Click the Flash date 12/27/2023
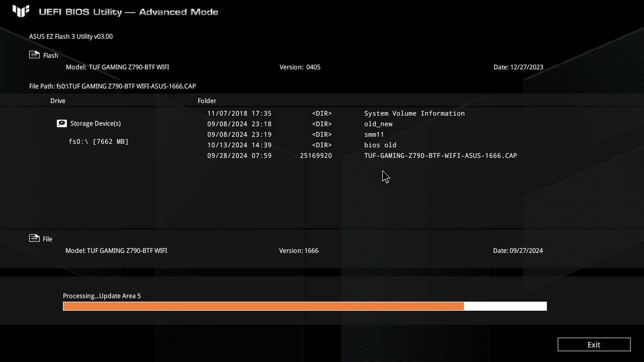Image resolution: width=644 pixels, height=362 pixels. pyautogui.click(x=518, y=67)
